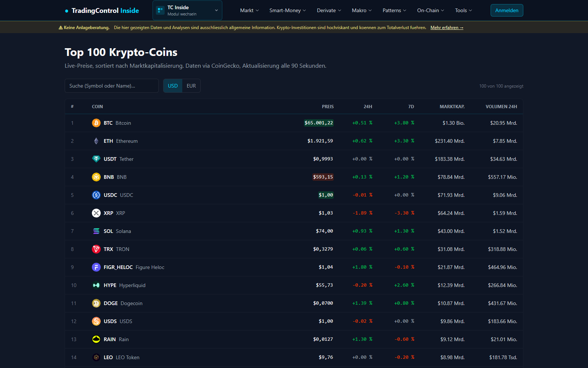Open the Mehr erfahren link

tap(447, 28)
